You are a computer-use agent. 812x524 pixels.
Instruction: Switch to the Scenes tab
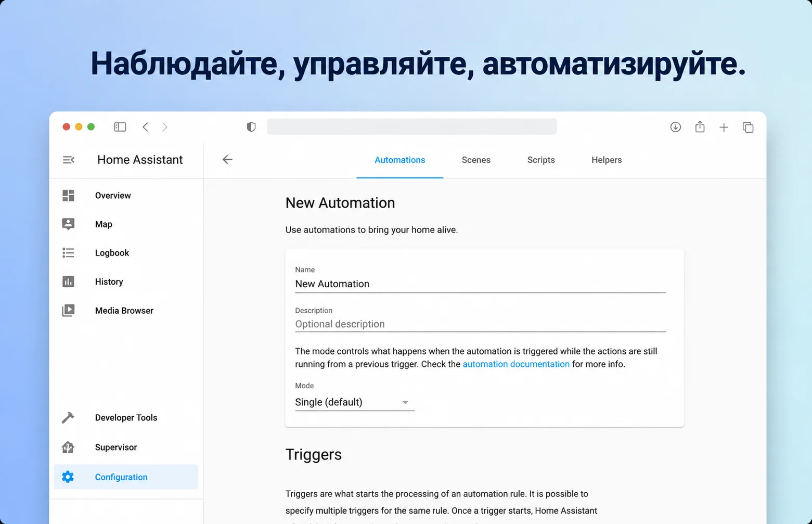click(x=476, y=160)
